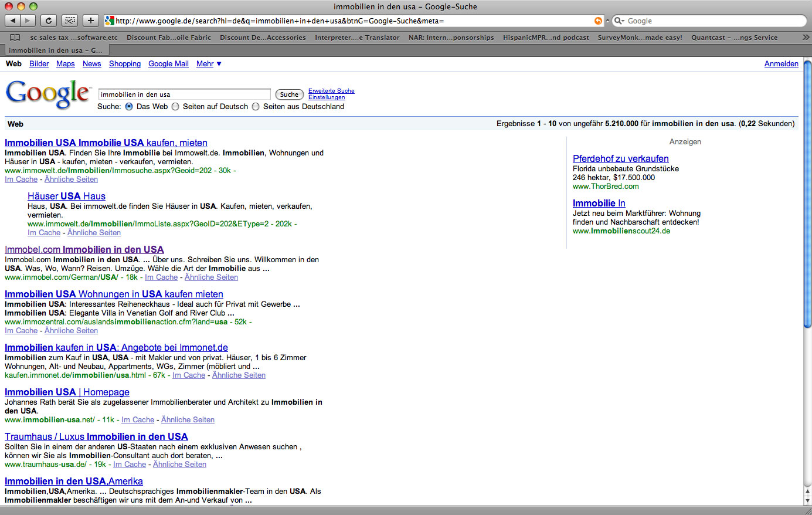Select the 'immobilien in den usa - G...' tab
The width and height of the screenshot is (812, 515).
tap(56, 50)
